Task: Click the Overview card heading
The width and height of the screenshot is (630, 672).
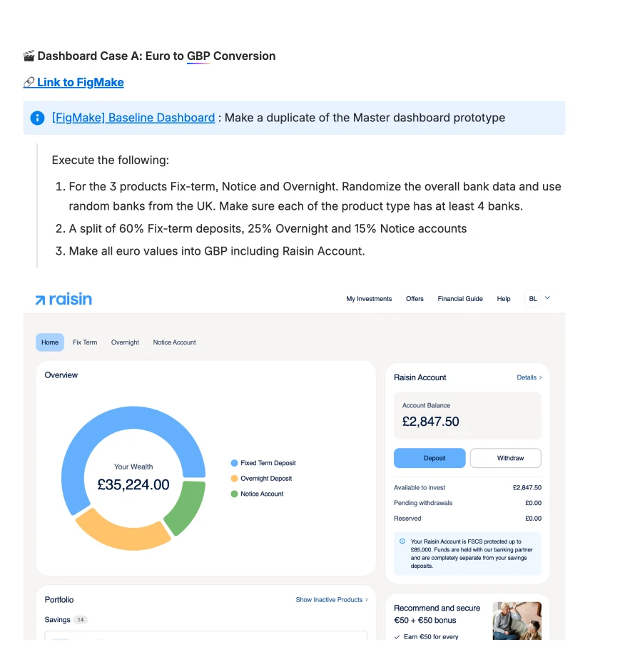Action: tap(61, 375)
